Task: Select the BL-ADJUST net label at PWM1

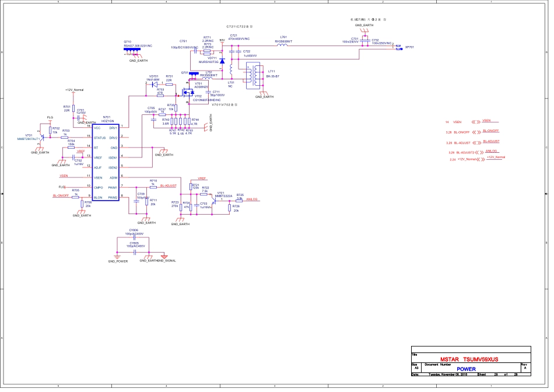Action: (x=169, y=185)
